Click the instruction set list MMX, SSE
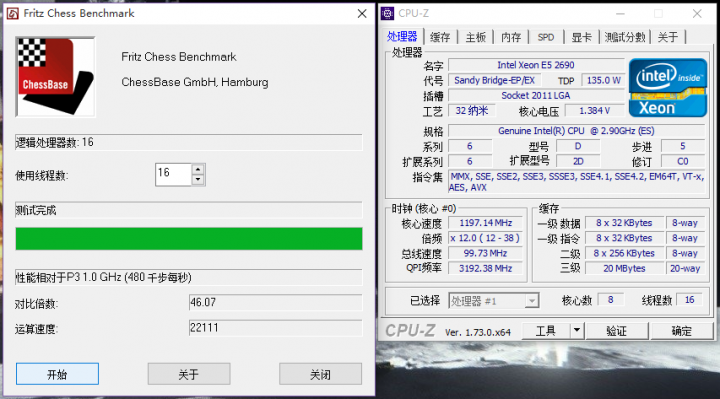 coord(576,182)
